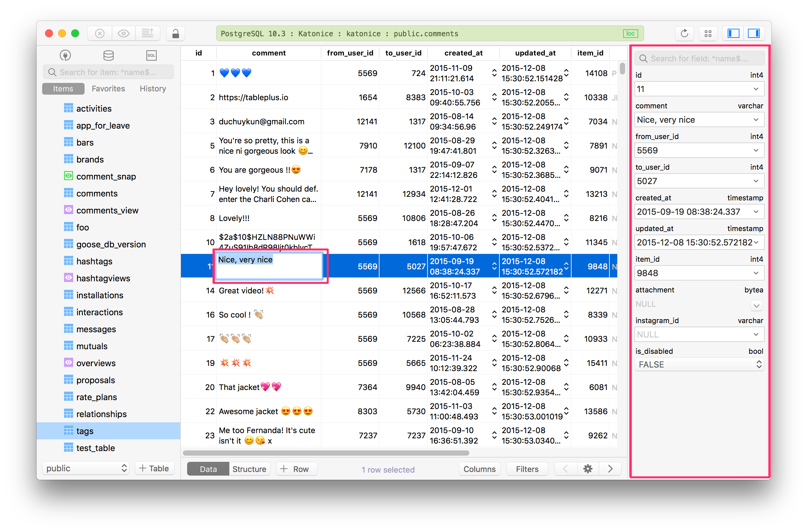Click the settings gear icon at bottom
This screenshot has width=808, height=532.
588,469
